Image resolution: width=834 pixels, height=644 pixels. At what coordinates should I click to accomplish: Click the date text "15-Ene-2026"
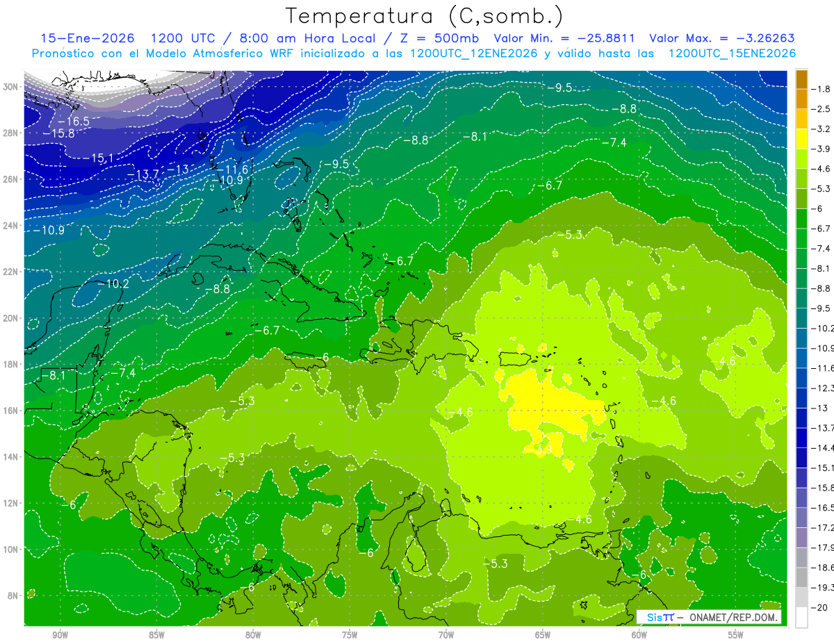click(x=87, y=38)
